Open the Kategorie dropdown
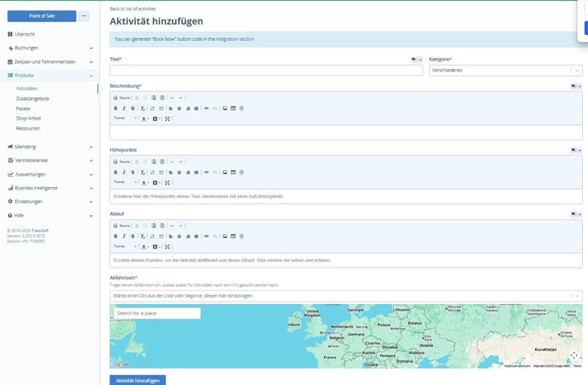Viewport: 588px width, 385px height. [x=505, y=70]
